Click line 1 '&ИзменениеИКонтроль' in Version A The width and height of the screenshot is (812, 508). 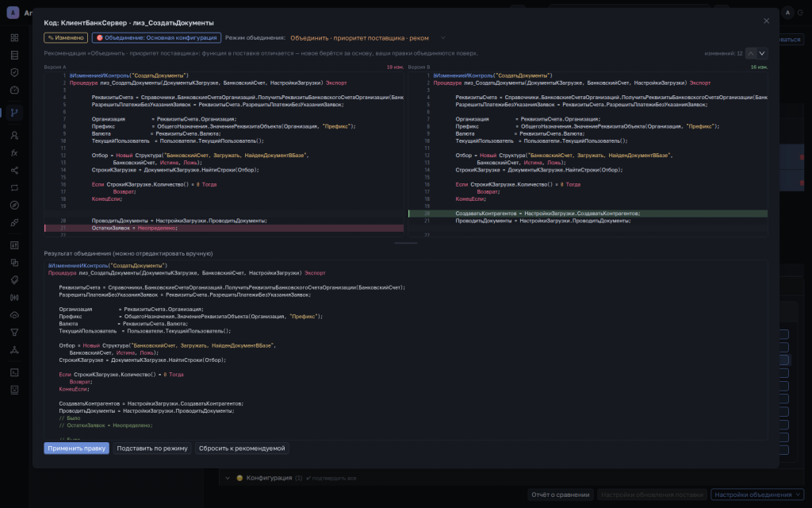129,75
